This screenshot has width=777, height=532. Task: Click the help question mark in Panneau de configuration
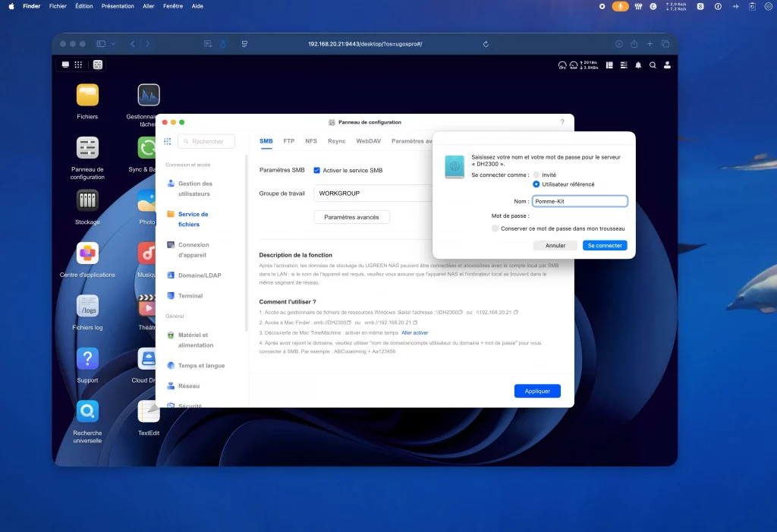562,122
